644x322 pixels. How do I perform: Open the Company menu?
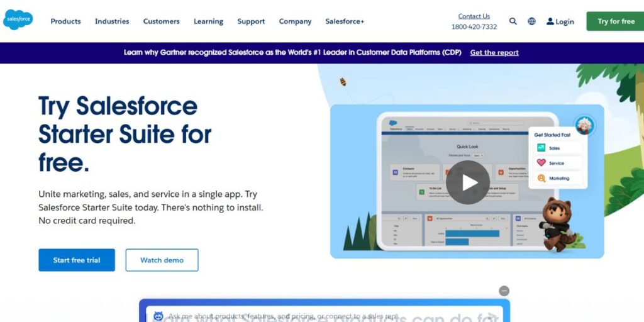[x=295, y=21]
